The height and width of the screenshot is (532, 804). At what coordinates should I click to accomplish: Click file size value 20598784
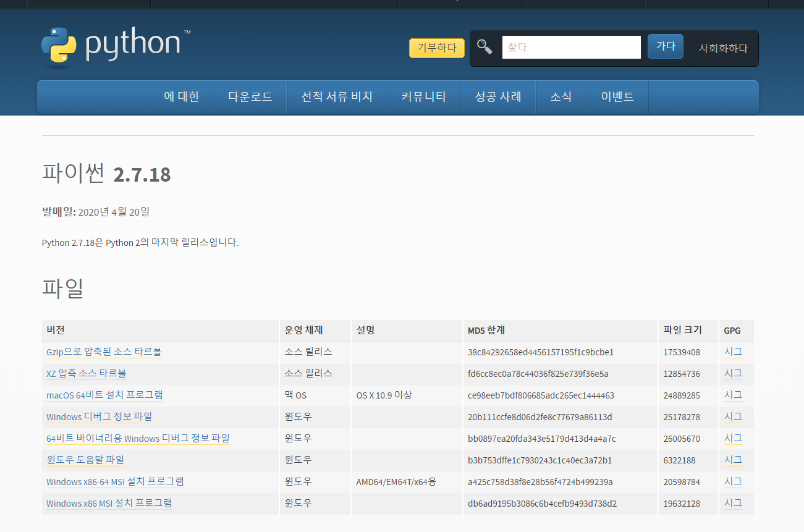point(682,483)
